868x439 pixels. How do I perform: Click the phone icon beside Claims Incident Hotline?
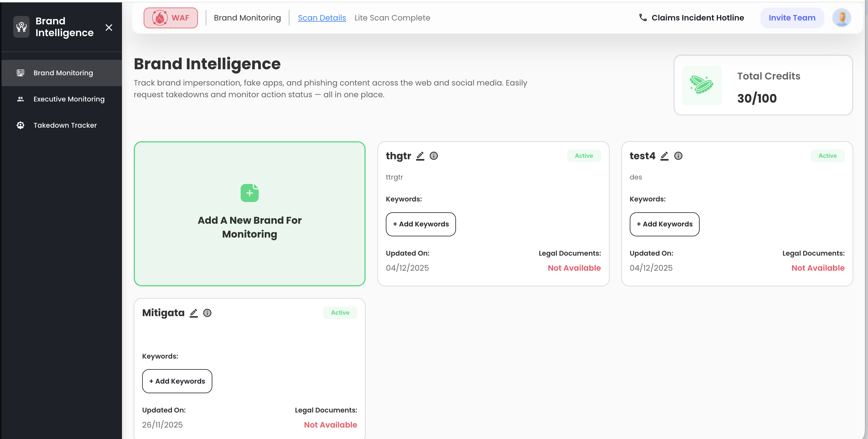[x=643, y=17]
